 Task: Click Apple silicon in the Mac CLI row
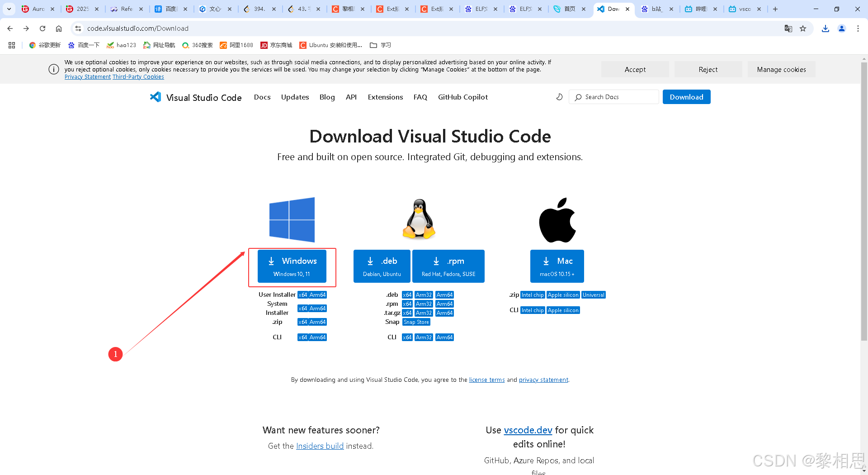(x=563, y=310)
